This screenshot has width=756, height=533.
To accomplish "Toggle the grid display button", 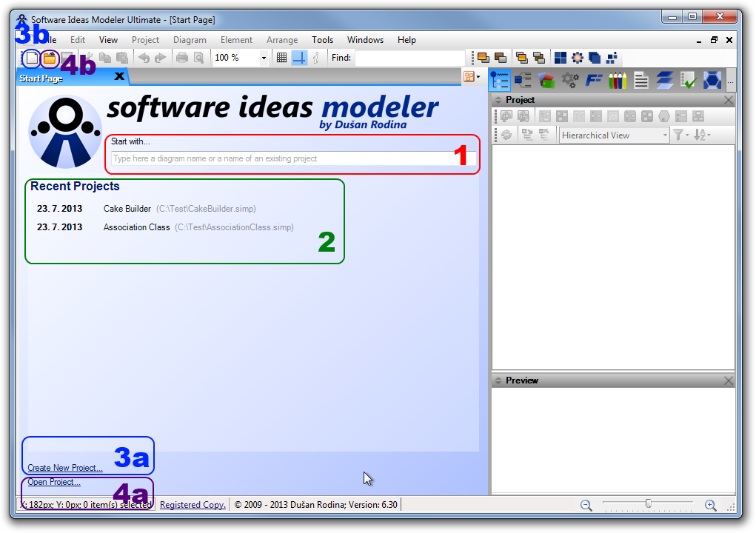I will (x=282, y=58).
